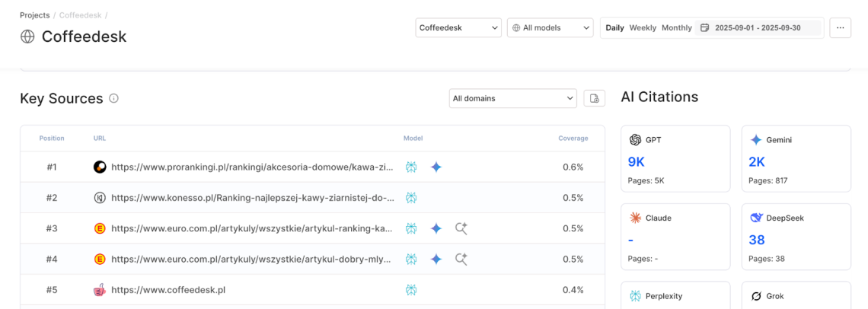Switch to the Weekly view
Image resolution: width=868 pixels, height=309 pixels.
click(643, 27)
